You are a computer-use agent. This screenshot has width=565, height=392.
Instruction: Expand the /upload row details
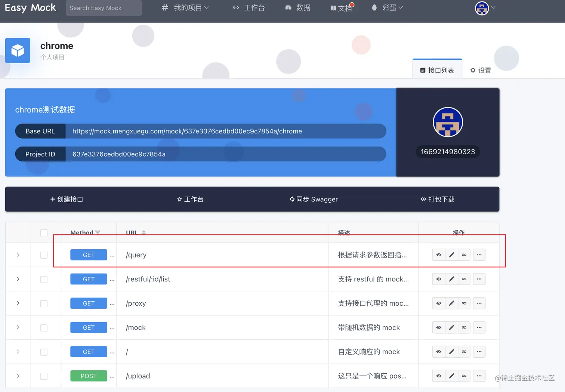(x=18, y=376)
